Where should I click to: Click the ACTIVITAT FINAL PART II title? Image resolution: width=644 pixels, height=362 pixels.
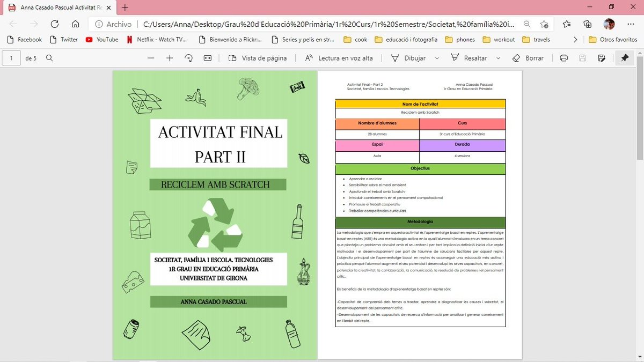(219, 144)
